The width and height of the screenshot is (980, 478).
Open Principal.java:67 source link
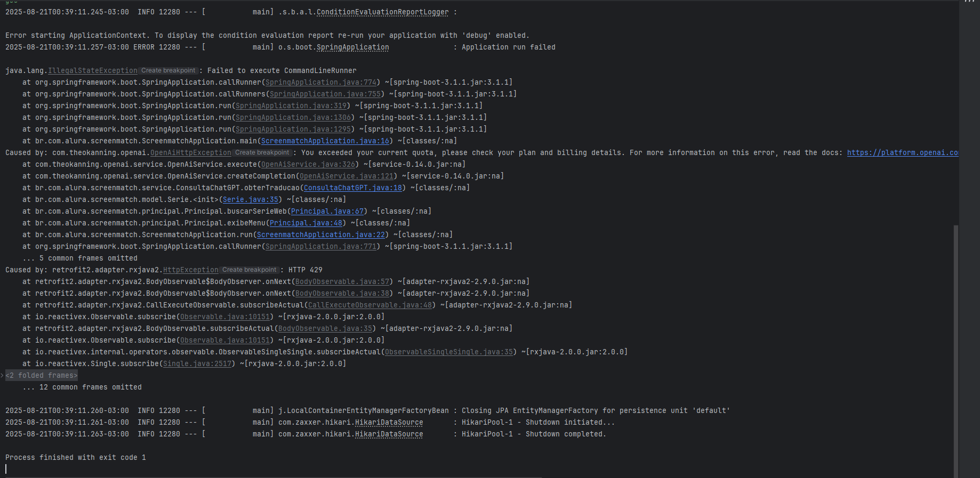point(327,211)
